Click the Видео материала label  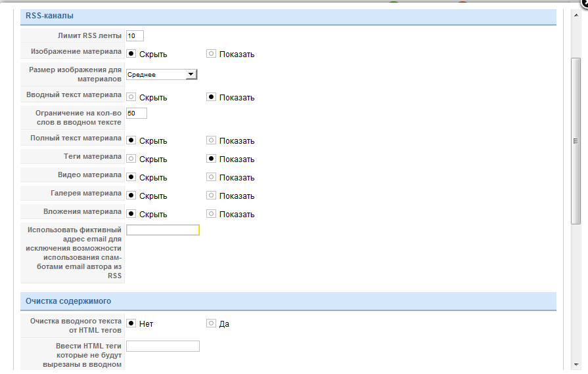pos(89,175)
